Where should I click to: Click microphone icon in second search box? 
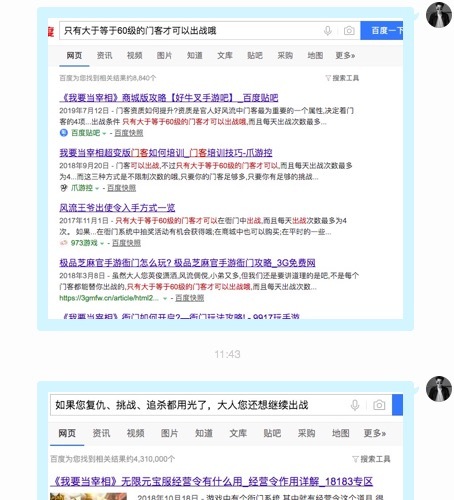click(355, 405)
